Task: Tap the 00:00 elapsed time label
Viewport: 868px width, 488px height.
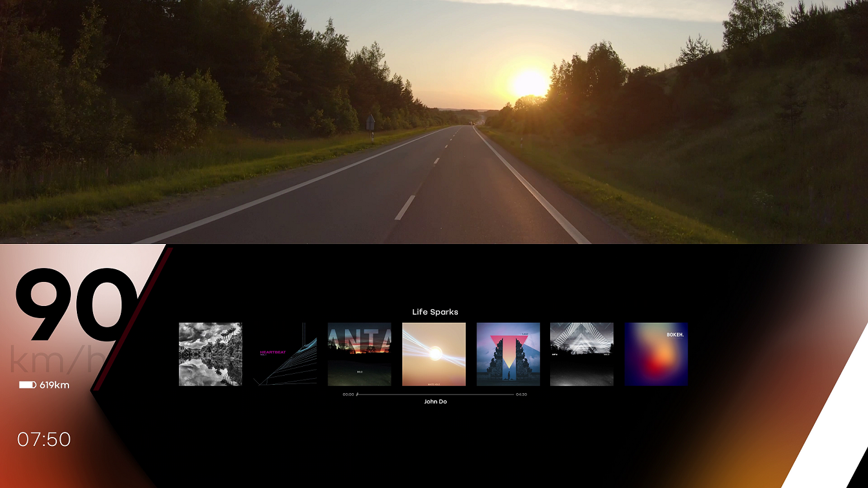Action: (x=348, y=394)
